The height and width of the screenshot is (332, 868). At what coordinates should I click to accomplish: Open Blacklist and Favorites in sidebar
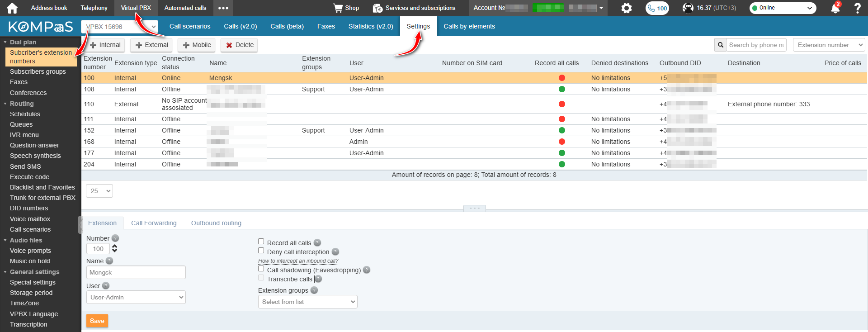coord(42,187)
